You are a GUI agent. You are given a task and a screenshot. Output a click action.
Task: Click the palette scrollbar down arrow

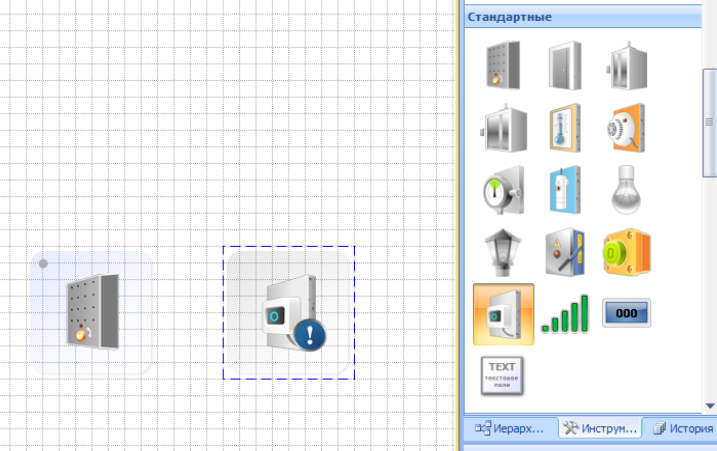(710, 406)
